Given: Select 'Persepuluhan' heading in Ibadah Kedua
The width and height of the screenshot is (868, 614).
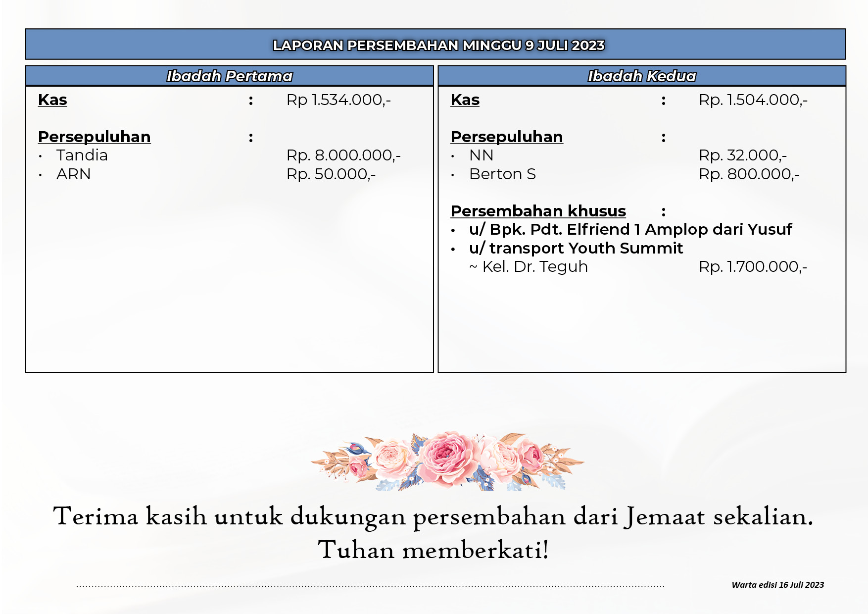Looking at the screenshot, I should [x=507, y=137].
